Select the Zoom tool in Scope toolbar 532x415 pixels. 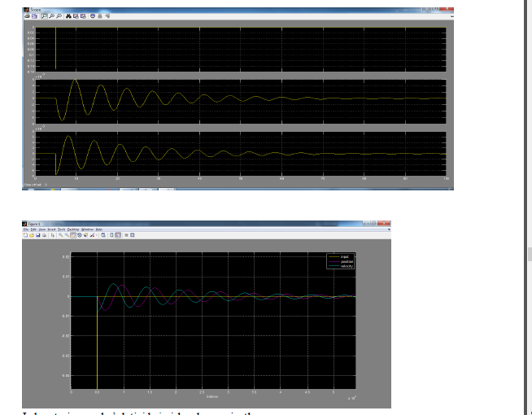click(x=44, y=15)
